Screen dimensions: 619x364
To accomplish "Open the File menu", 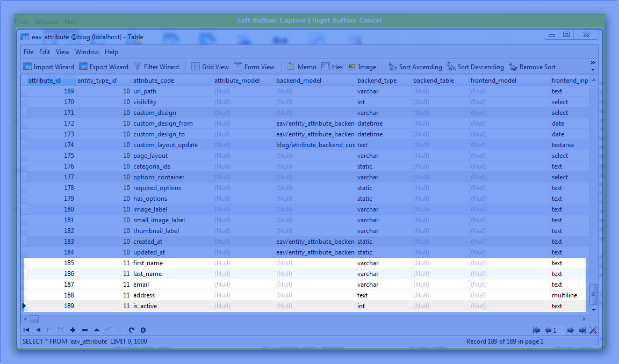I will click(x=28, y=52).
